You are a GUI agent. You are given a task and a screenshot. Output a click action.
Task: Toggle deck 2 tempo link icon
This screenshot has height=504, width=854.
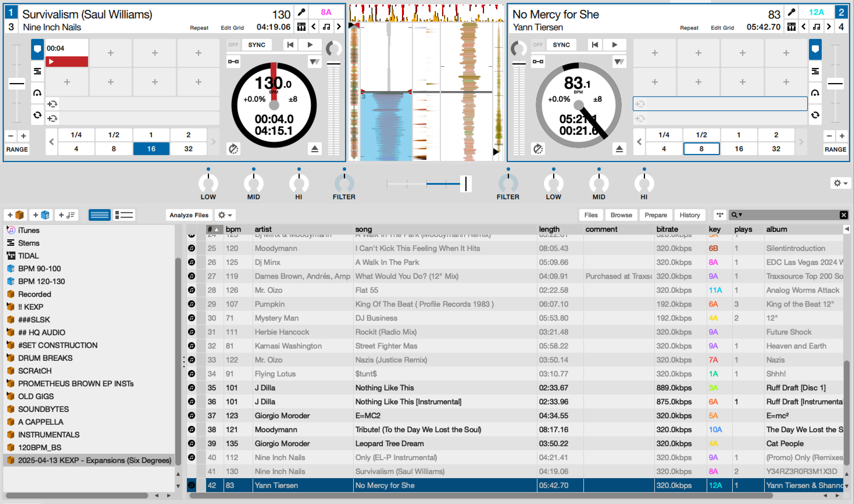click(538, 62)
